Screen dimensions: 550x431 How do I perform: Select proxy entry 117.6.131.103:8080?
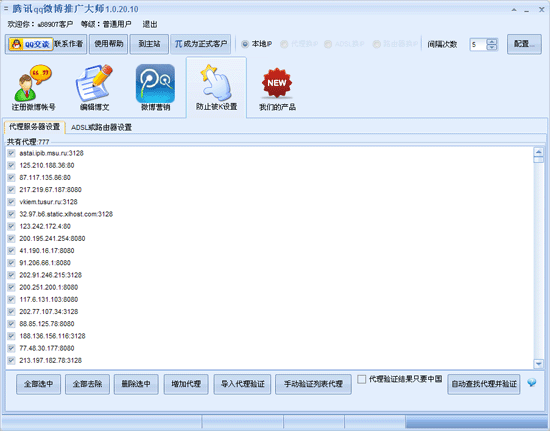click(49, 299)
